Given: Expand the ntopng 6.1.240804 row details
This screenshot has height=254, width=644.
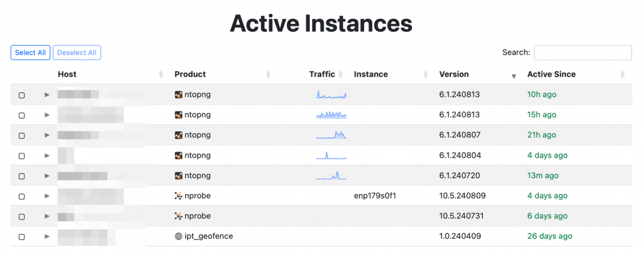Looking at the screenshot, I should (47, 155).
